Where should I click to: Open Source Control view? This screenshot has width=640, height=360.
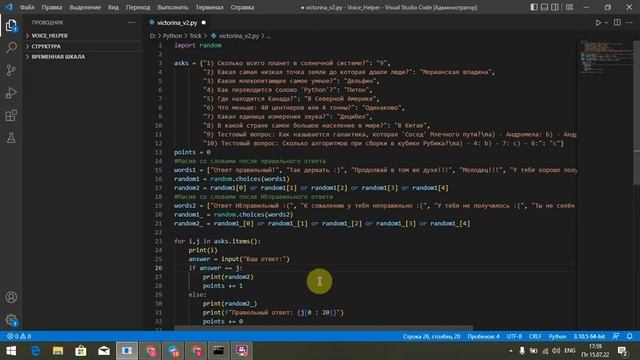[x=11, y=70]
